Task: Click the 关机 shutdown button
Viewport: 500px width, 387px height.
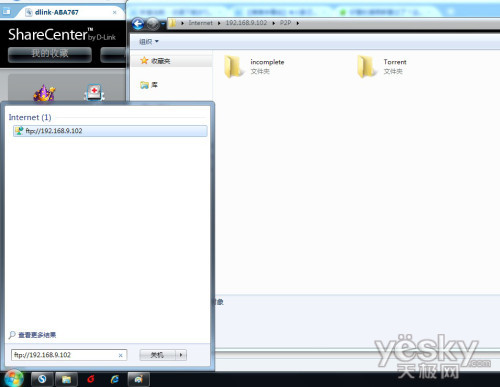Action: tap(158, 355)
